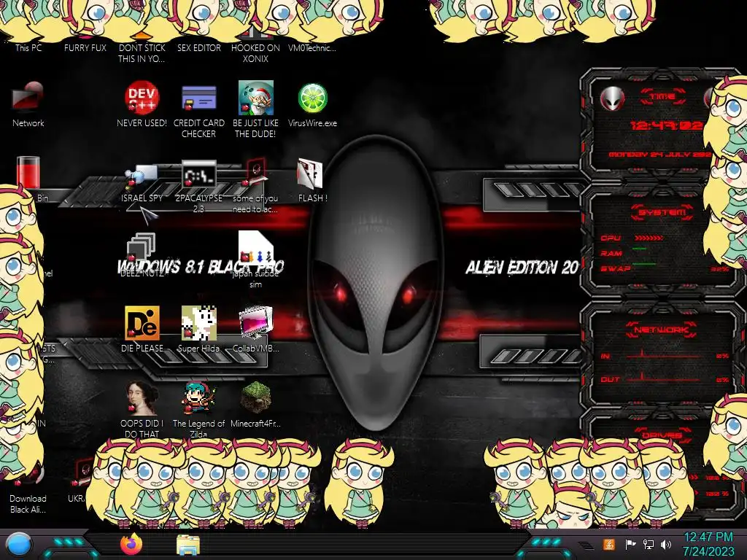Click the CPU usage meter
Image resolution: width=747 pixels, height=560 pixels.
pyautogui.click(x=649, y=238)
